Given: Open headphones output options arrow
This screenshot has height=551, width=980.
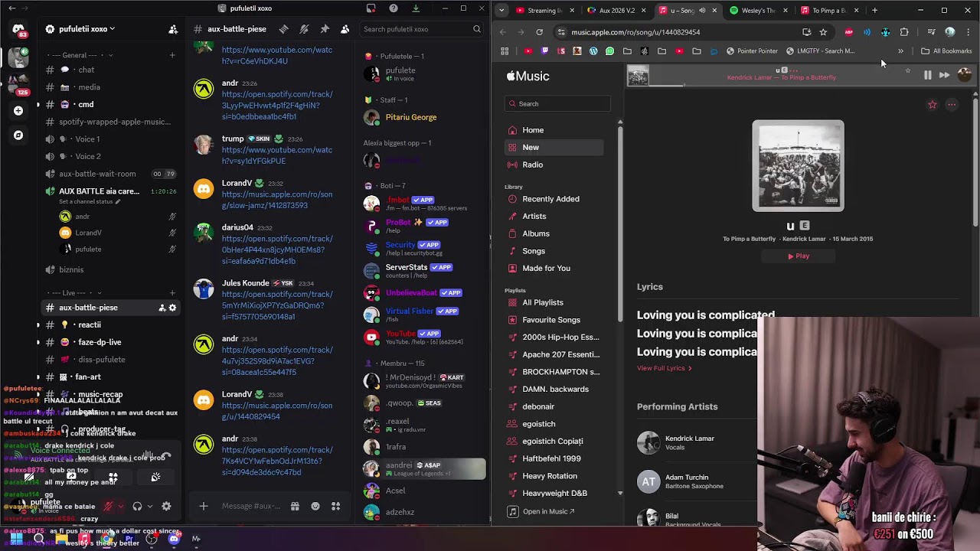Looking at the screenshot, I should point(149,506).
